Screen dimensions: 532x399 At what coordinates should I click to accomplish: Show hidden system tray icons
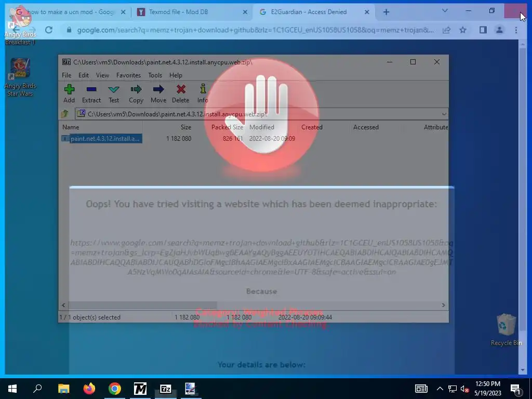pyautogui.click(x=440, y=389)
